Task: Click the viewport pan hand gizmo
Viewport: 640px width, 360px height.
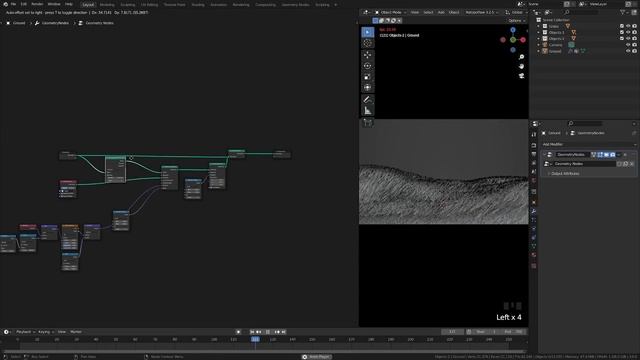Action: (521, 67)
